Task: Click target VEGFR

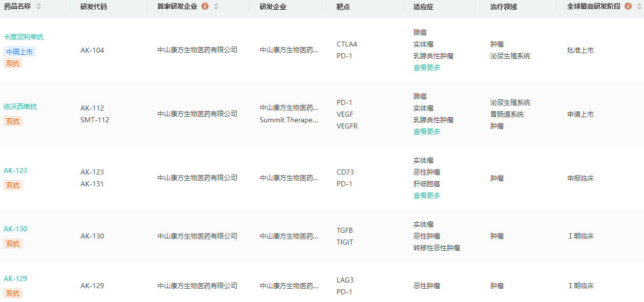Action: pos(347,126)
